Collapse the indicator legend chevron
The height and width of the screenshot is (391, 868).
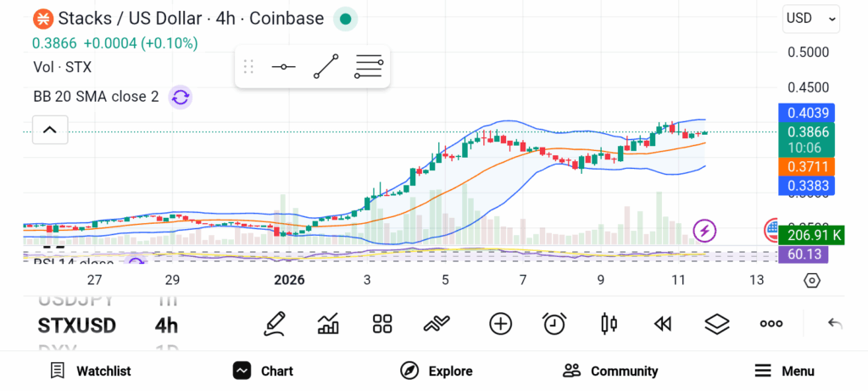[49, 130]
